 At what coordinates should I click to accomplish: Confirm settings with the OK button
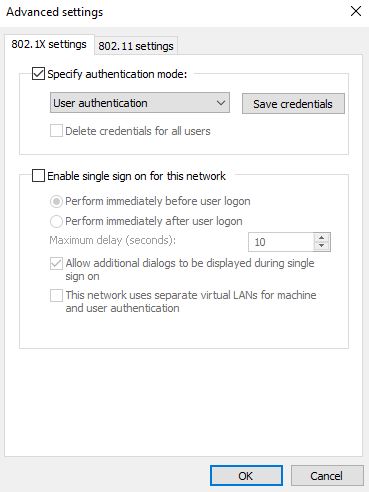point(246,476)
